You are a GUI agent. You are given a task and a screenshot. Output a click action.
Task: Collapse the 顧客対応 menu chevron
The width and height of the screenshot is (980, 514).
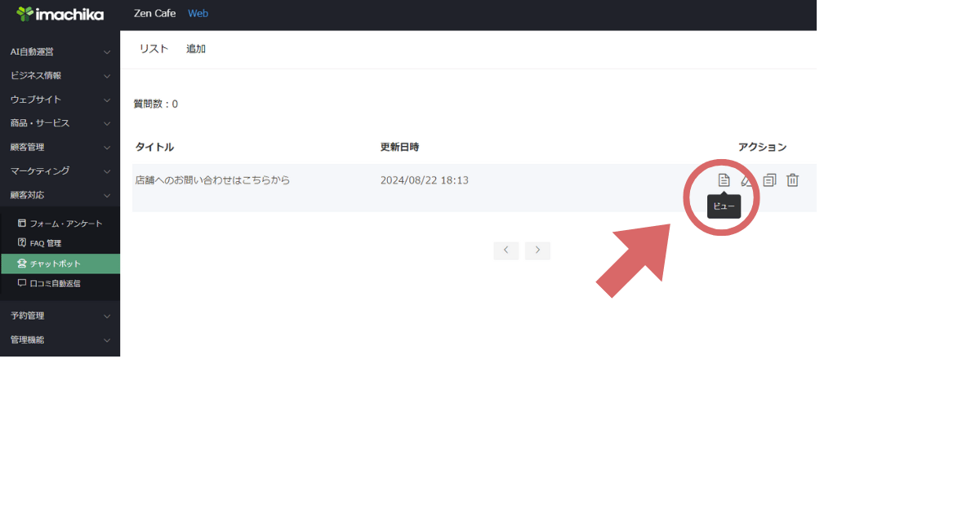107,196
